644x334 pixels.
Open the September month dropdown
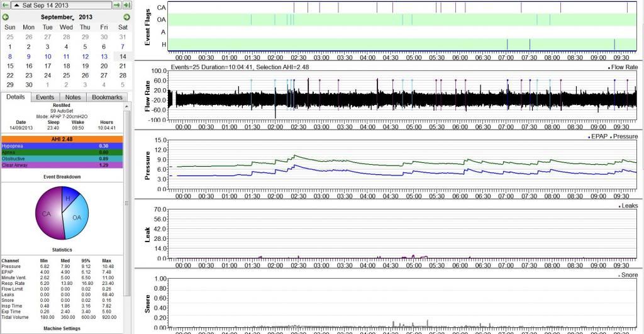pyautogui.click(x=53, y=17)
